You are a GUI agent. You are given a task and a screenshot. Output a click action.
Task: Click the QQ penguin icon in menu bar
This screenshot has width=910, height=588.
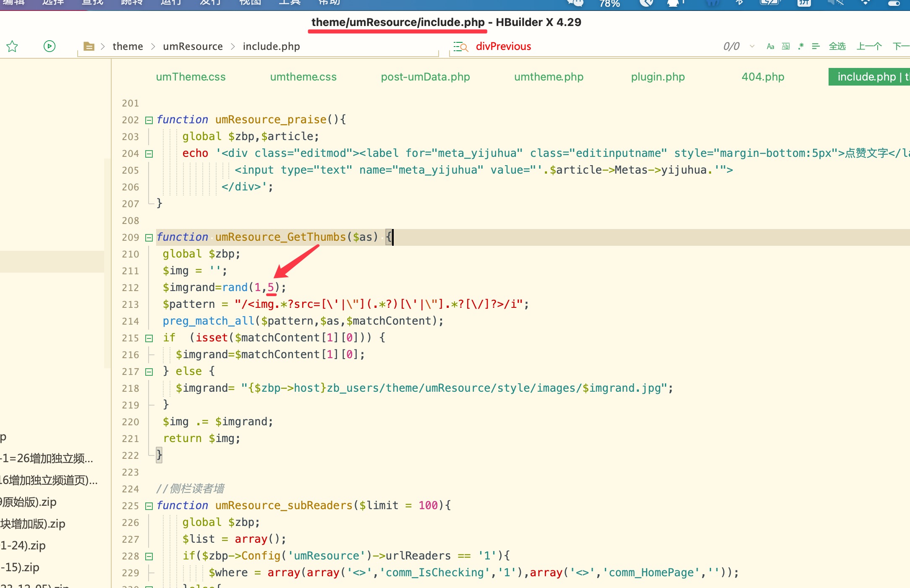[x=673, y=3]
